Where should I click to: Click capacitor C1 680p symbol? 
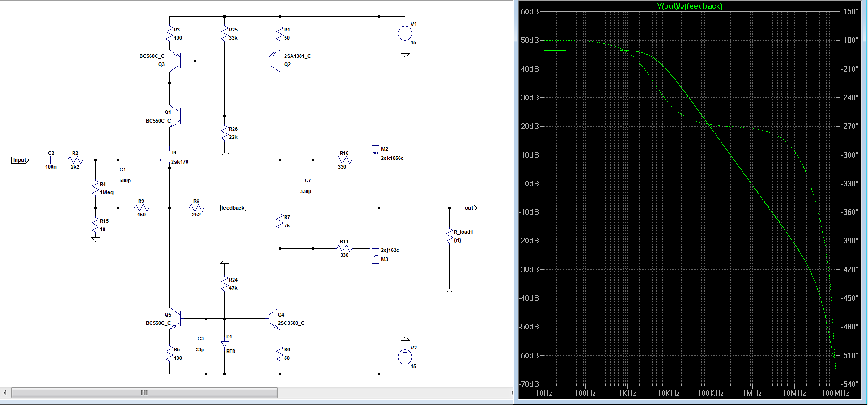[118, 175]
